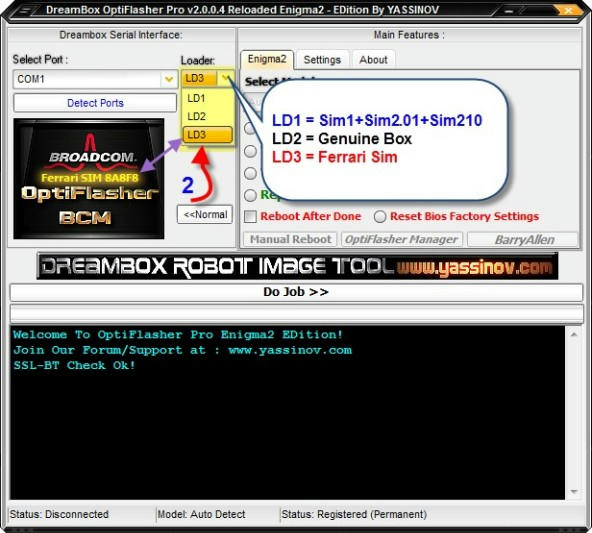The width and height of the screenshot is (592, 533).
Task: Select Reset Bios Factory Settings radio
Action: tap(380, 216)
